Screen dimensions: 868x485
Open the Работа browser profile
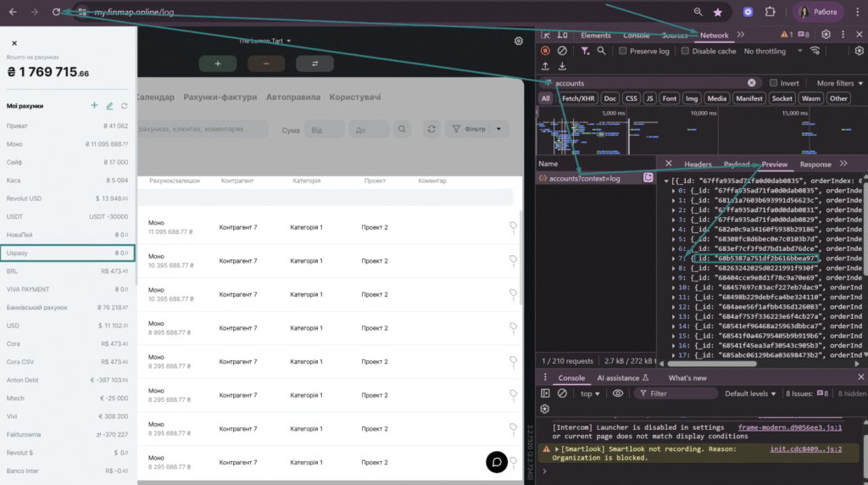pyautogui.click(x=818, y=12)
